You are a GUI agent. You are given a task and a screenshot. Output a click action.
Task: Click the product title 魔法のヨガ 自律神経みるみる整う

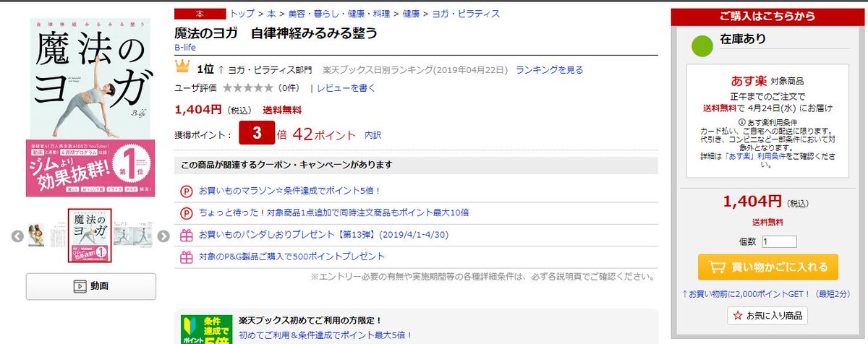click(x=276, y=33)
